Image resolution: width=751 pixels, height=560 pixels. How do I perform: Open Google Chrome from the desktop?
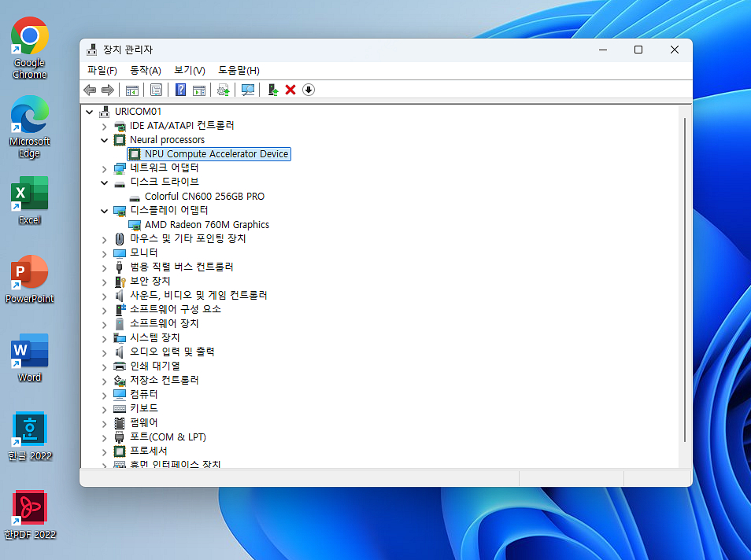click(x=30, y=47)
